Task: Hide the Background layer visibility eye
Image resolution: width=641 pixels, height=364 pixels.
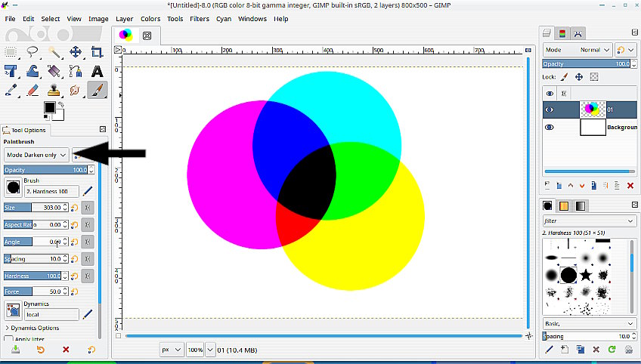Action: 550,127
